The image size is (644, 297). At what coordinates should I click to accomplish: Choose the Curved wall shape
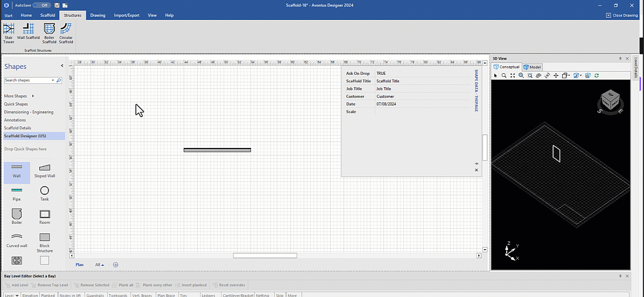tap(17, 239)
